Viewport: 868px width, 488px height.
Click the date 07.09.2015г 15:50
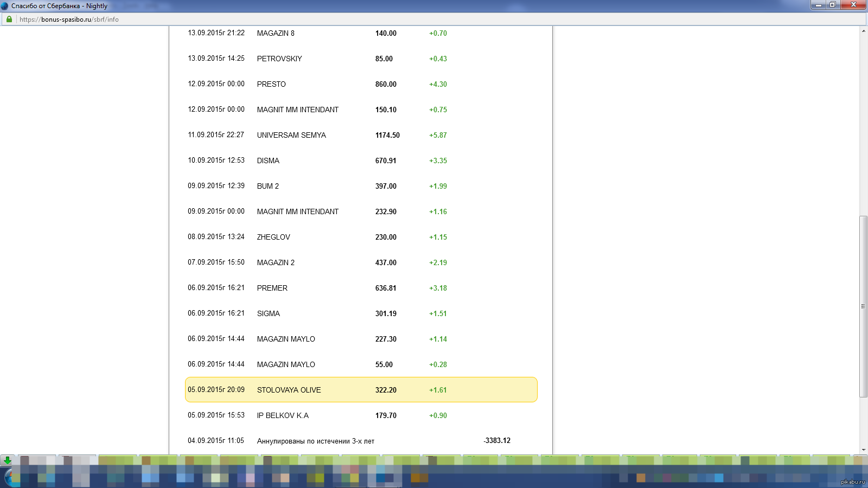pyautogui.click(x=216, y=262)
